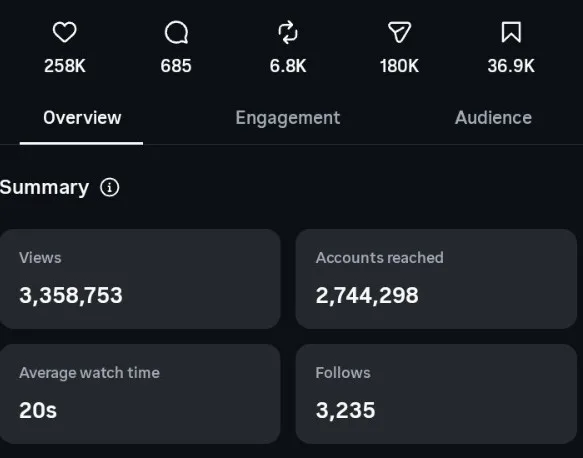Click the 2,744,298 accounts reached value
Screen dimensions: 583x458
(x=367, y=296)
